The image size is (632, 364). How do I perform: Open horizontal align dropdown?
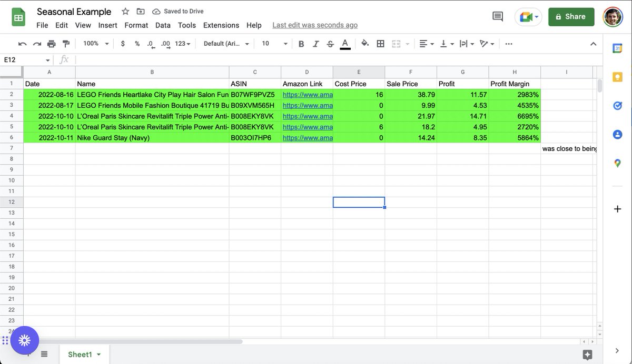tap(427, 44)
